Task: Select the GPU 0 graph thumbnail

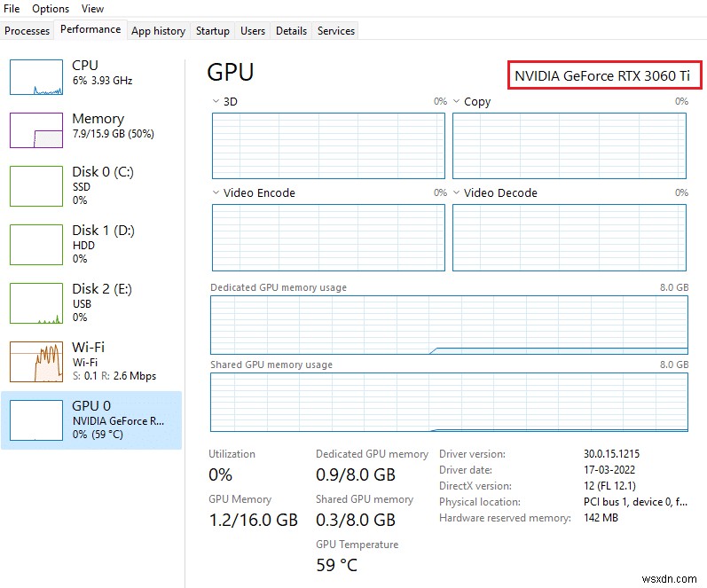Action: pyautogui.click(x=36, y=420)
